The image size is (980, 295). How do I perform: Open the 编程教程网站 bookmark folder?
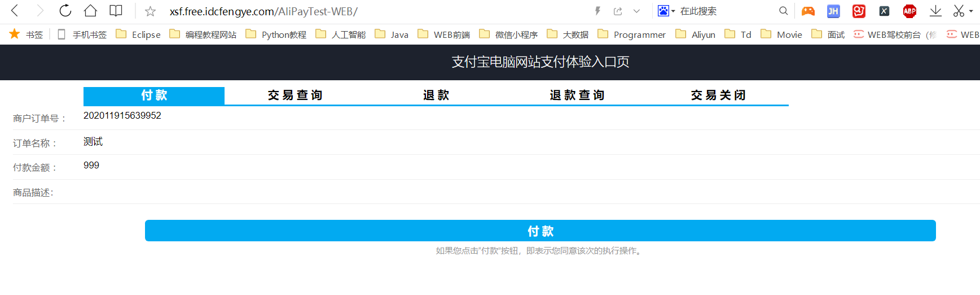click(203, 34)
